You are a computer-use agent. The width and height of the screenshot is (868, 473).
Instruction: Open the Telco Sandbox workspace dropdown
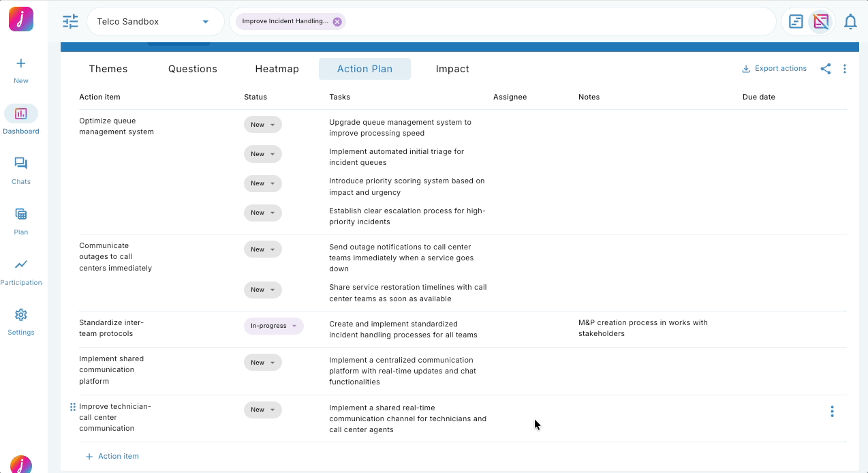pos(155,21)
